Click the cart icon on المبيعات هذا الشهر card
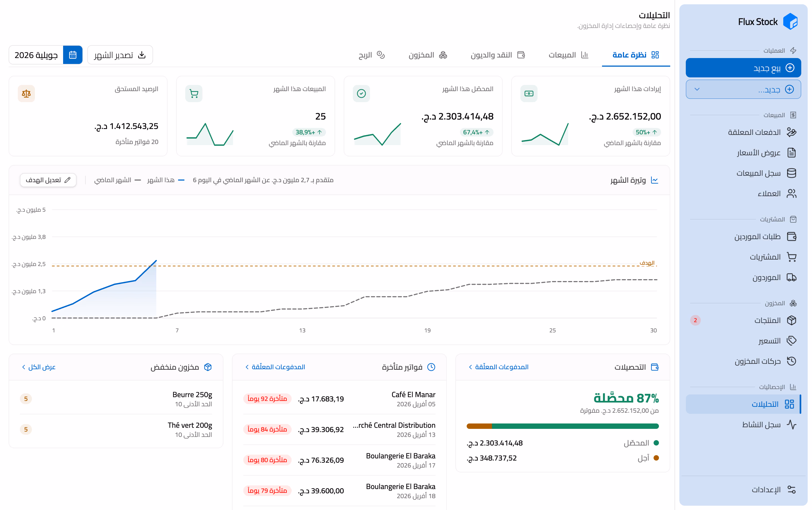This screenshot has height=510, width=812. click(194, 94)
